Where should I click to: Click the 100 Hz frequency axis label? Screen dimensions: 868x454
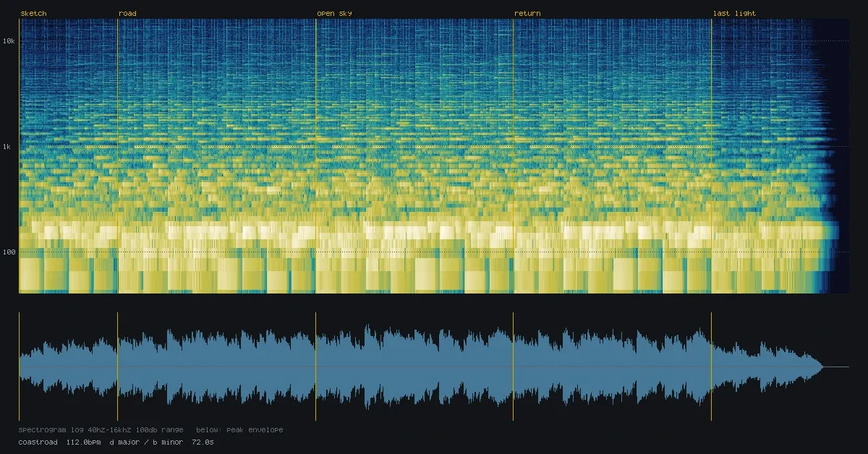coord(9,252)
